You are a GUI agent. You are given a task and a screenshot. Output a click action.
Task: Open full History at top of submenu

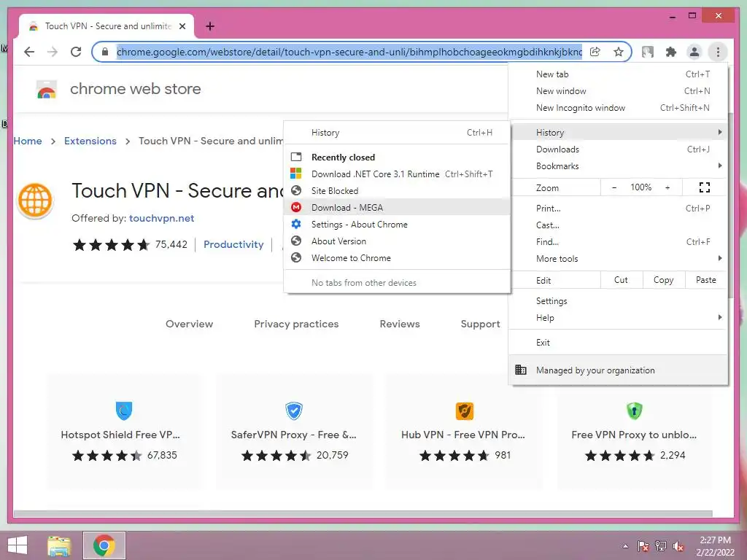click(397, 133)
